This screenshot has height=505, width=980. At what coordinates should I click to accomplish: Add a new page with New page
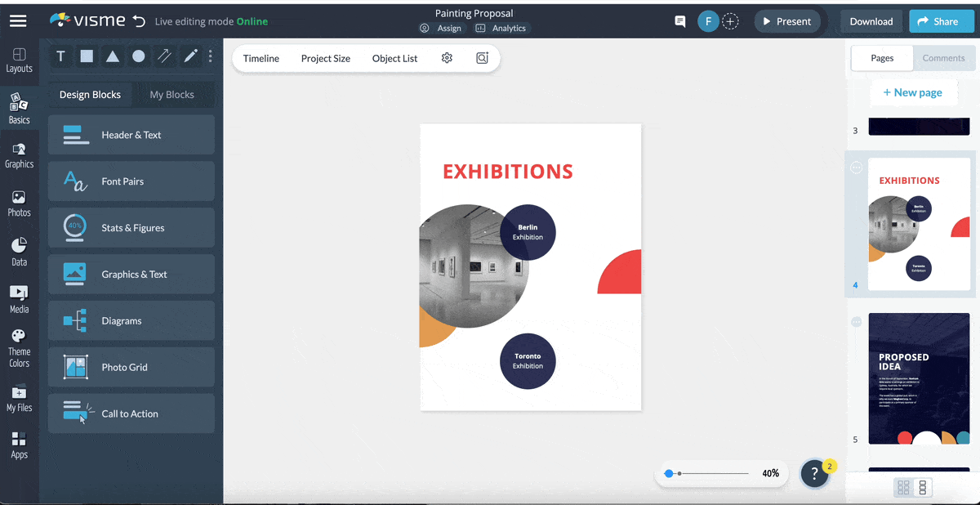914,92
